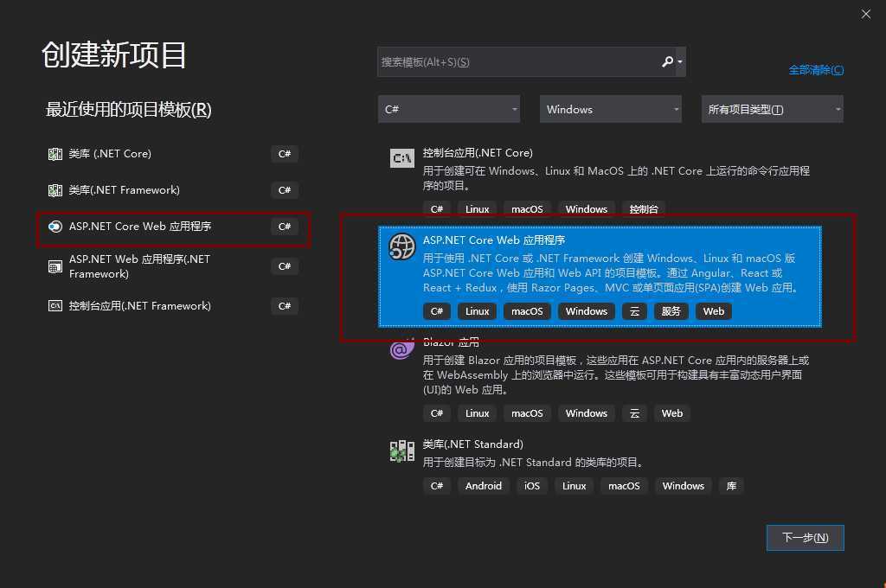Viewport: 886px width, 588px height.
Task: Click C# tag beside 类库 (.NET Core) recent item
Action: [x=284, y=154]
